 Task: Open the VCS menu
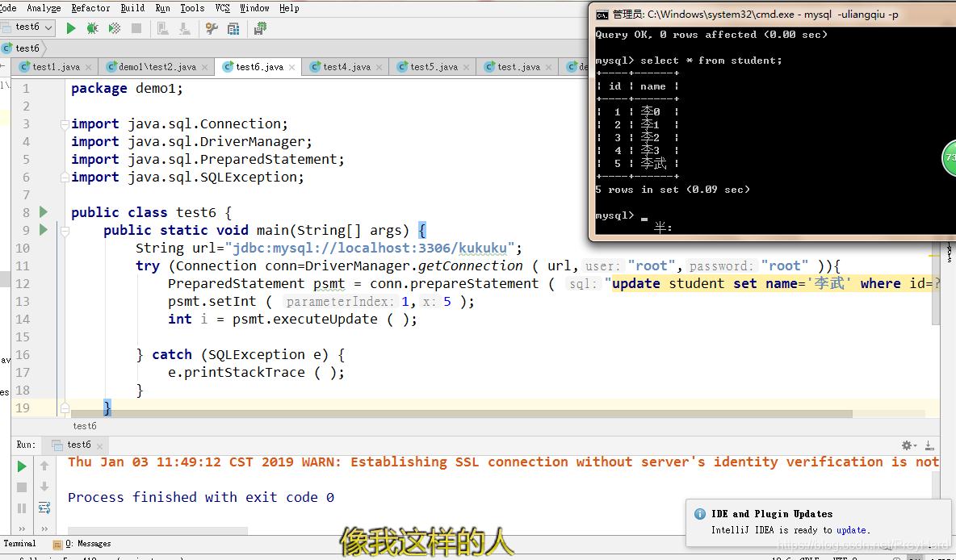[223, 8]
